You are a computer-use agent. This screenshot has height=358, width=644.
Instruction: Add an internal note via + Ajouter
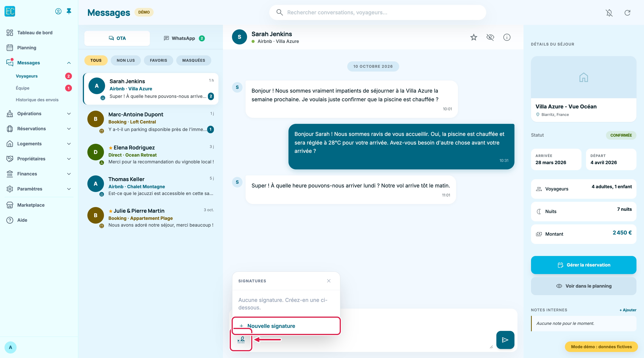[628, 310]
